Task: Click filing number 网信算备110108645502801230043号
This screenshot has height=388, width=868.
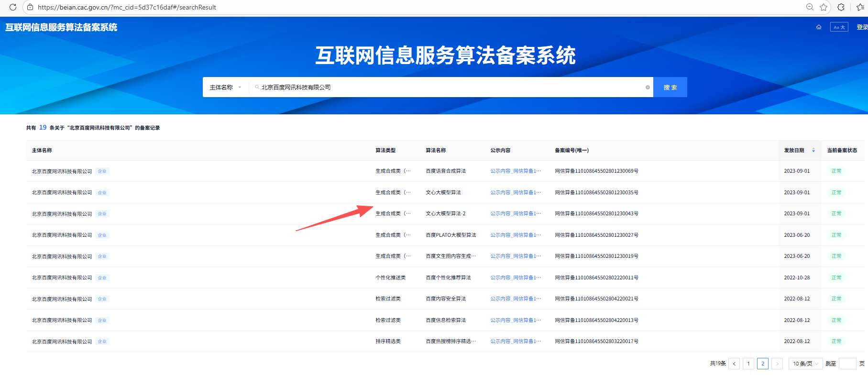Action: pos(596,214)
